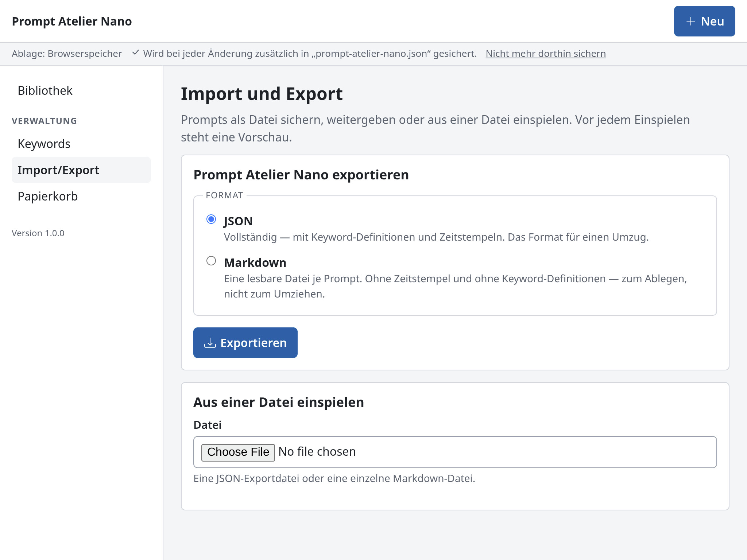Click the Choose File button
Image resolution: width=747 pixels, height=560 pixels.
(238, 452)
